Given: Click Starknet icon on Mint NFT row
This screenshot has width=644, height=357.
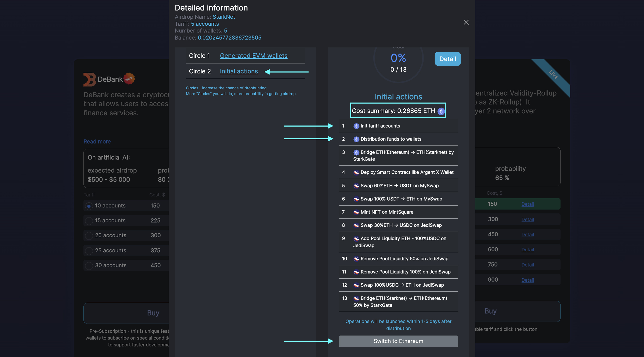Looking at the screenshot, I should [356, 212].
